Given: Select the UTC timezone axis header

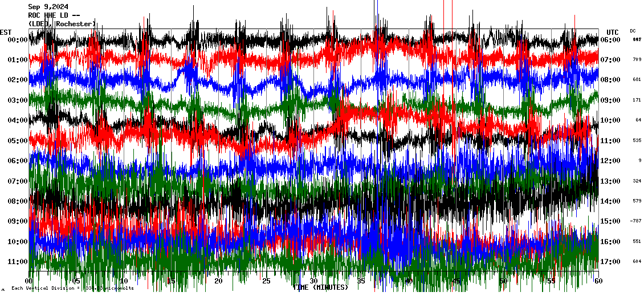Looking at the screenshot, I should (612, 32).
